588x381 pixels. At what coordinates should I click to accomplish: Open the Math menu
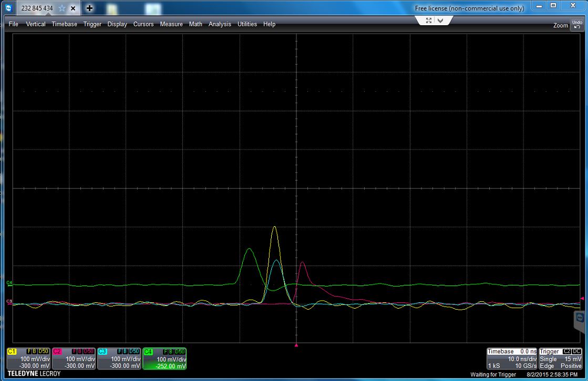click(195, 24)
